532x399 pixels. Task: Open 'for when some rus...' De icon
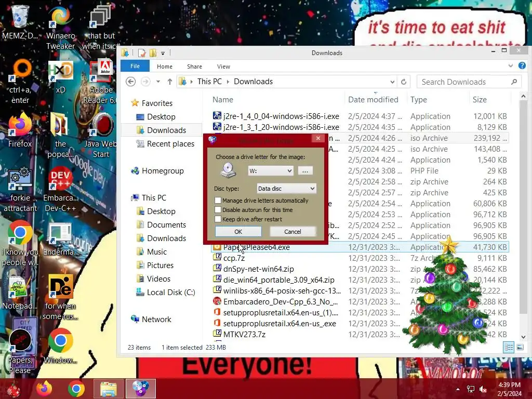pyautogui.click(x=60, y=297)
